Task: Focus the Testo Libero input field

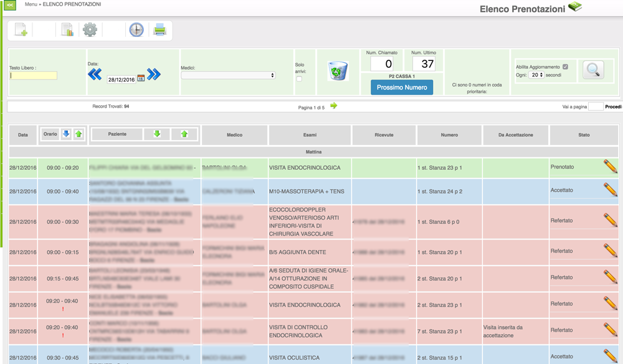Action: 33,76
